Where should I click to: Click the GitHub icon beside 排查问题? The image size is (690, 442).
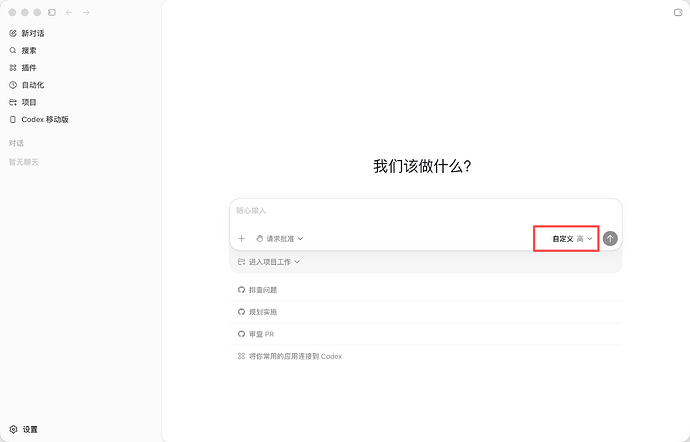pyautogui.click(x=241, y=290)
